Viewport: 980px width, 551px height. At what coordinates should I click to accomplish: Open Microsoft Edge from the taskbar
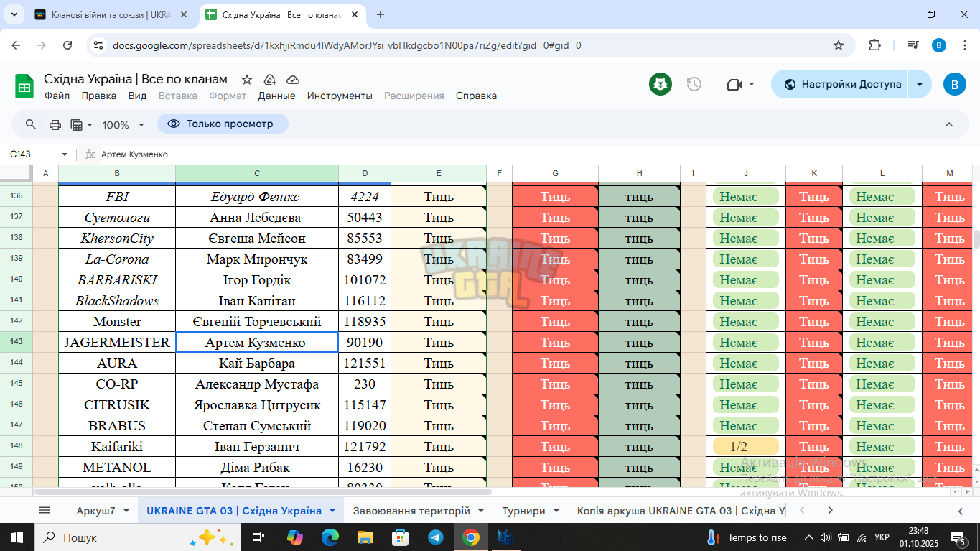[x=330, y=537]
